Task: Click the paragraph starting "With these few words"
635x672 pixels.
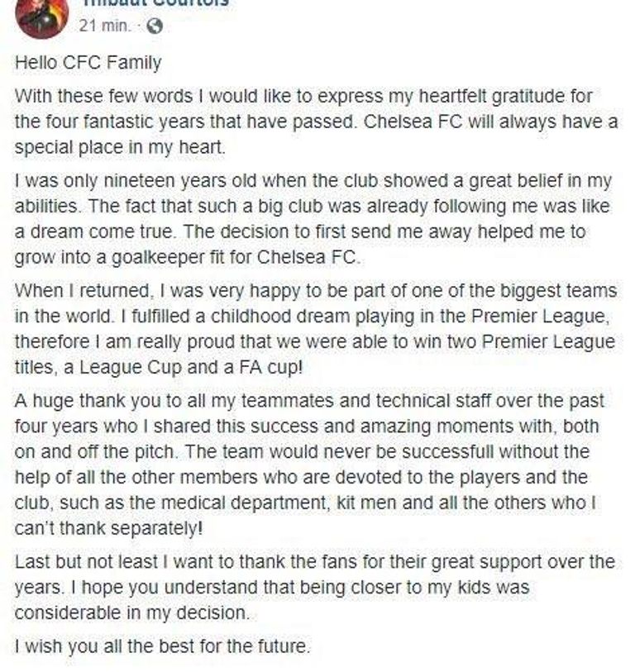Action: [x=316, y=122]
